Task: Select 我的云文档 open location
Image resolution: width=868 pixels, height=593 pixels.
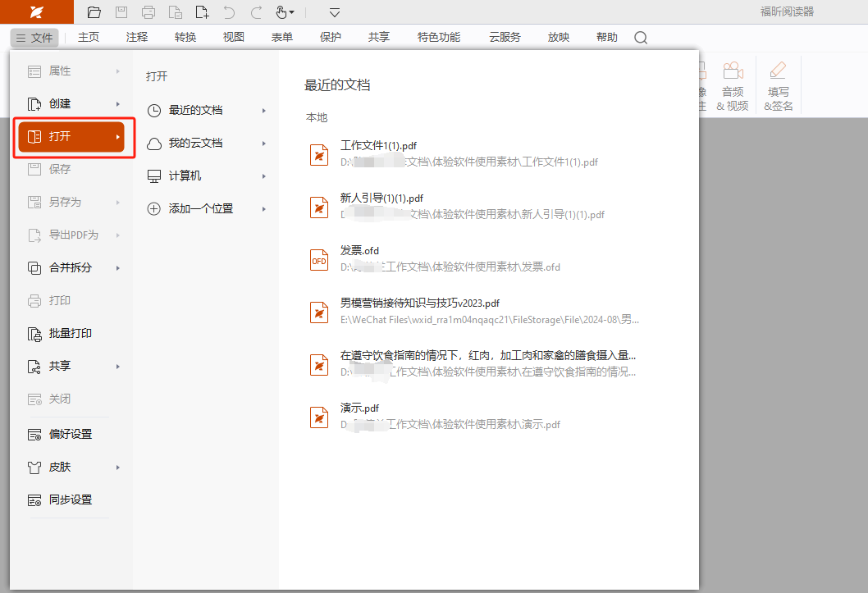Action: (x=195, y=144)
